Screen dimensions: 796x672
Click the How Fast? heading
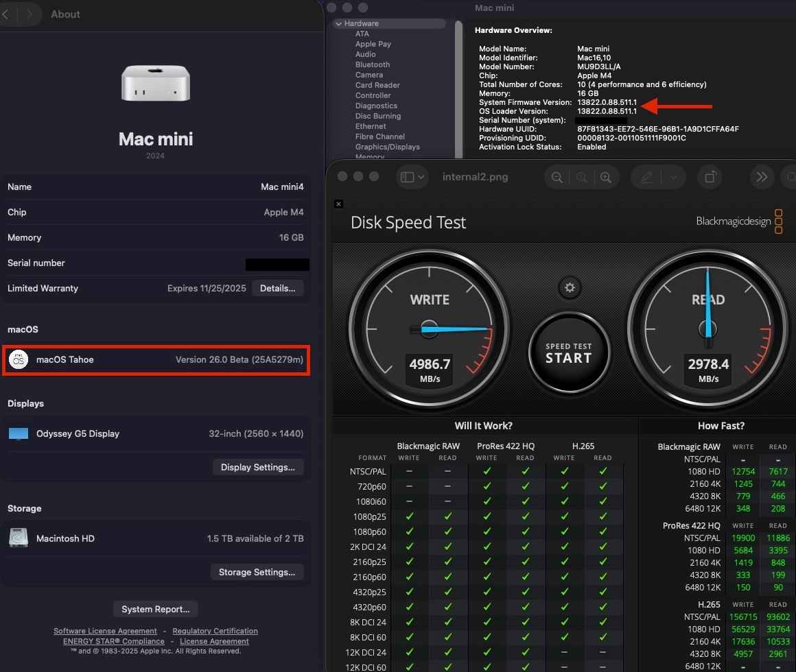pos(721,426)
